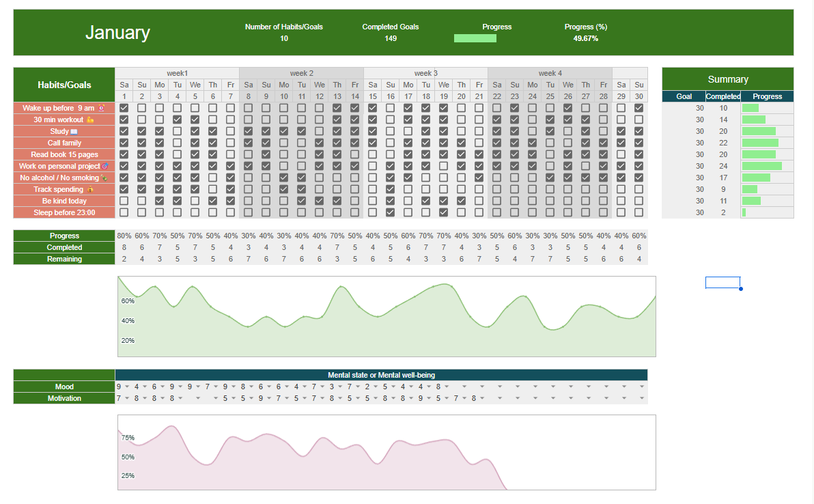Screen dimensions: 814x504
Task: Select the Habits/Goals header cell
Action: pyautogui.click(x=64, y=85)
